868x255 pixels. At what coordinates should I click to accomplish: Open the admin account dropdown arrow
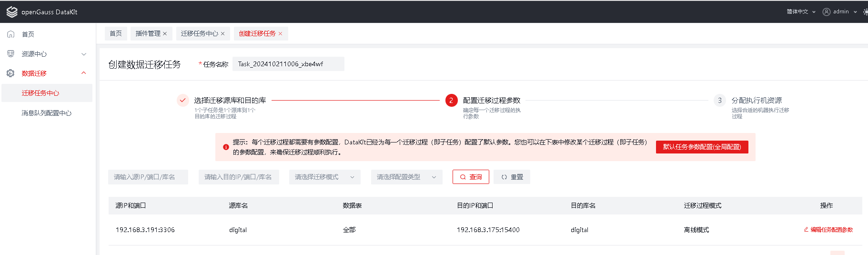point(855,12)
